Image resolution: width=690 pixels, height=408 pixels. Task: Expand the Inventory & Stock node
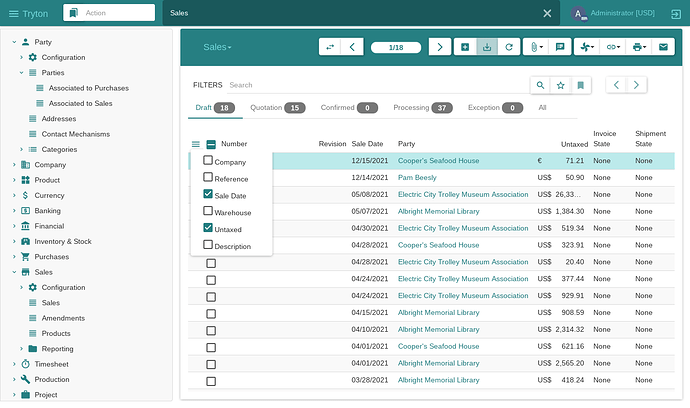pyautogui.click(x=14, y=241)
